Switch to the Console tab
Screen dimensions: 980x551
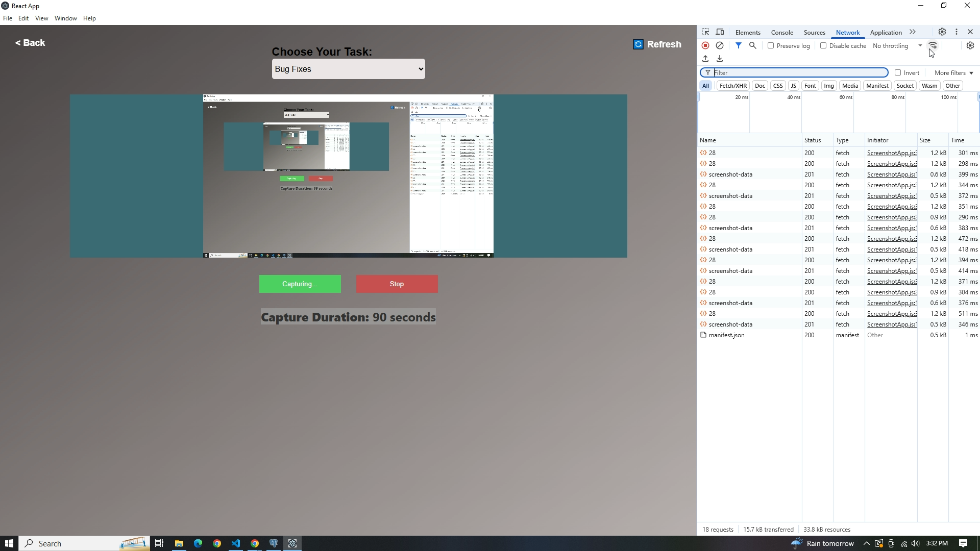(x=781, y=33)
